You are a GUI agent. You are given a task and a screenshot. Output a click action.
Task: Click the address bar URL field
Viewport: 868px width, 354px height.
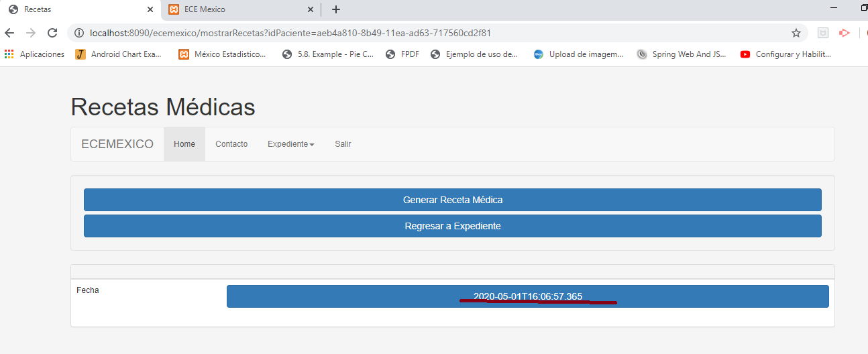pos(436,33)
